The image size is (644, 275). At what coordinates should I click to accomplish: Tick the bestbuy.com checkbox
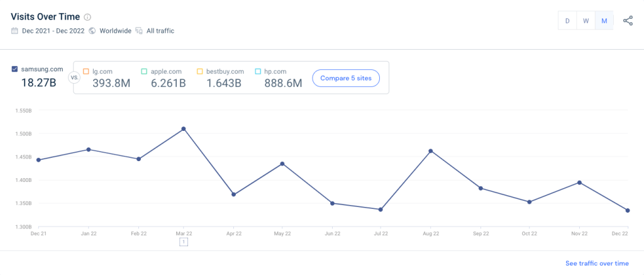click(200, 71)
